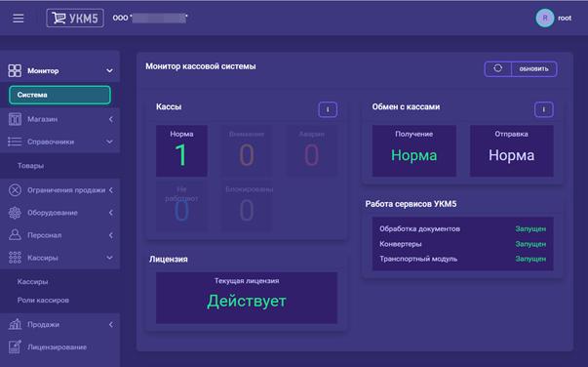The width and height of the screenshot is (588, 367).
Task: Click the Кассиры dots-grid icon
Action: (15, 258)
